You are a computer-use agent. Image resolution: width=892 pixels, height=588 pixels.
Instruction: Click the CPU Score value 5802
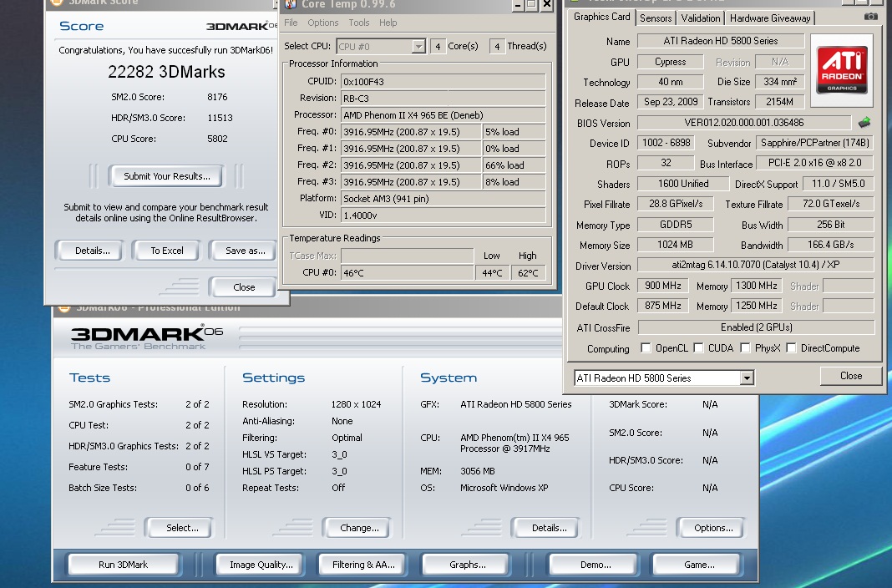pyautogui.click(x=217, y=139)
